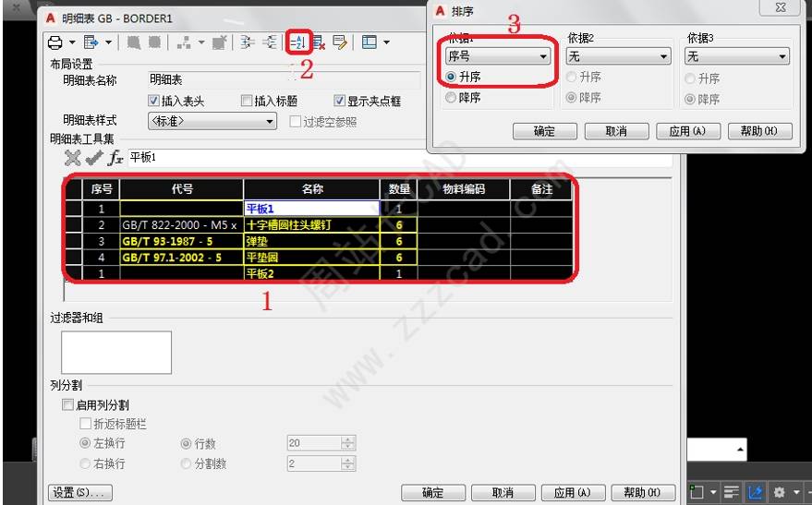Expand the 明细表样式 dropdown
Viewport: 812px width, 505px height.
pyautogui.click(x=212, y=120)
